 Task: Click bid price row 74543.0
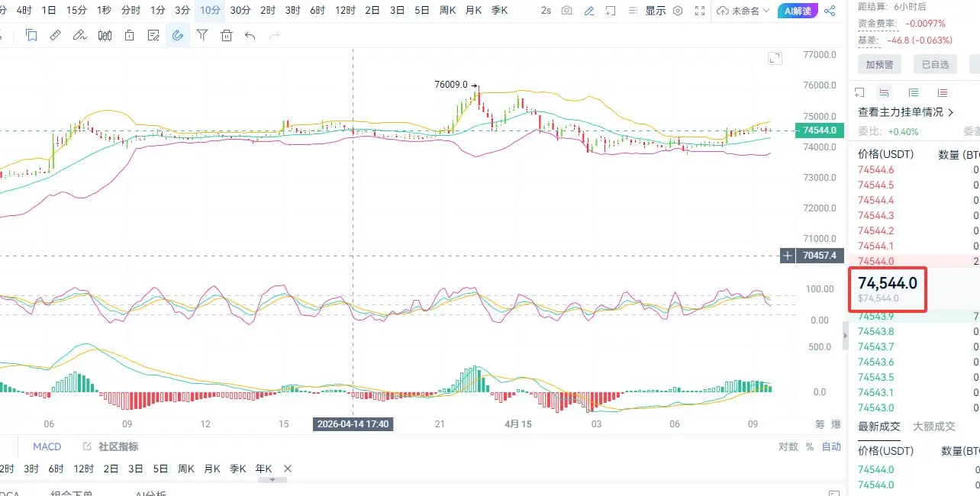[x=875, y=407]
